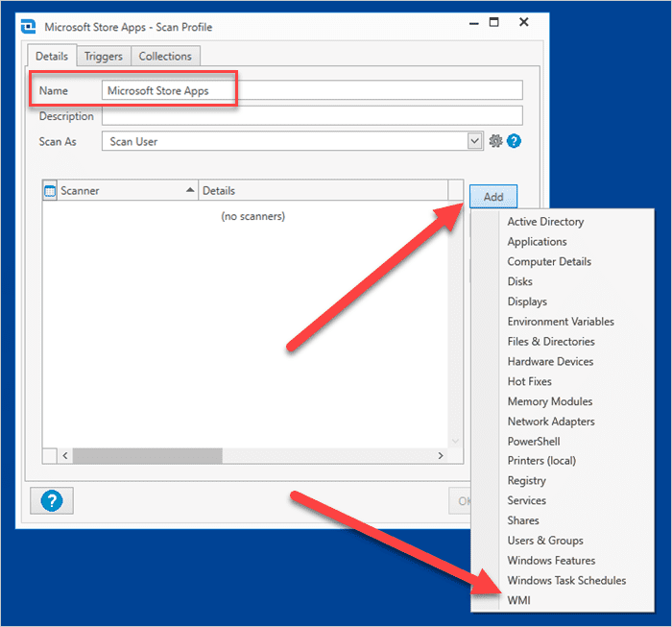Click into the Description input field
Viewport: 672px width, 627px height.
point(312,116)
